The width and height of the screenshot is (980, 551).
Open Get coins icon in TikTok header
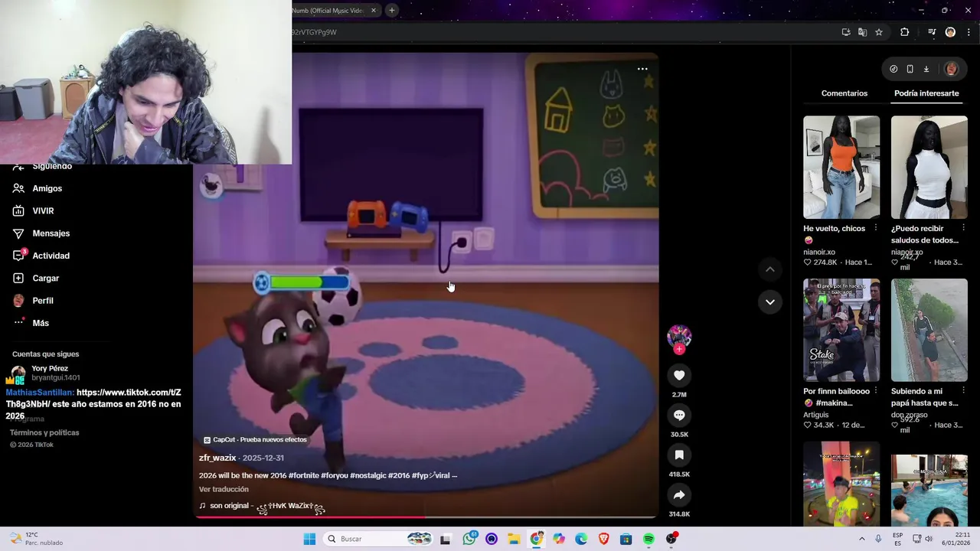[893, 69]
